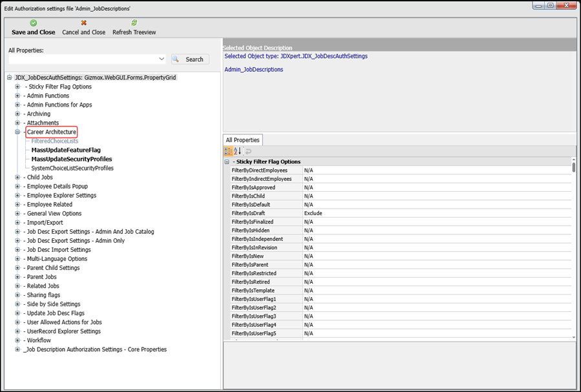Select the UserRecord Explorer Settings item
Image resolution: width=581 pixels, height=392 pixels.
[64, 331]
